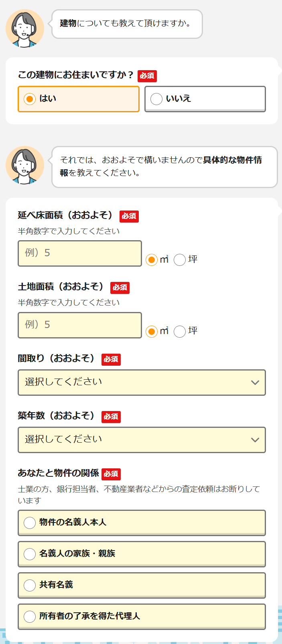282x644 pixels.
Task: Click the 延べ床面積 input field
Action: pyautogui.click(x=80, y=253)
